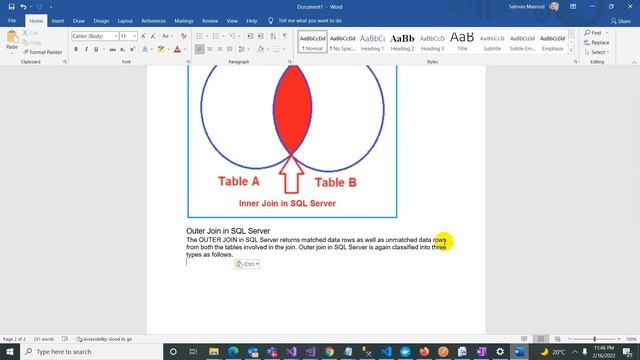Click Decrease Font Size icon
This screenshot has width=640, height=360.
pyautogui.click(x=153, y=36)
